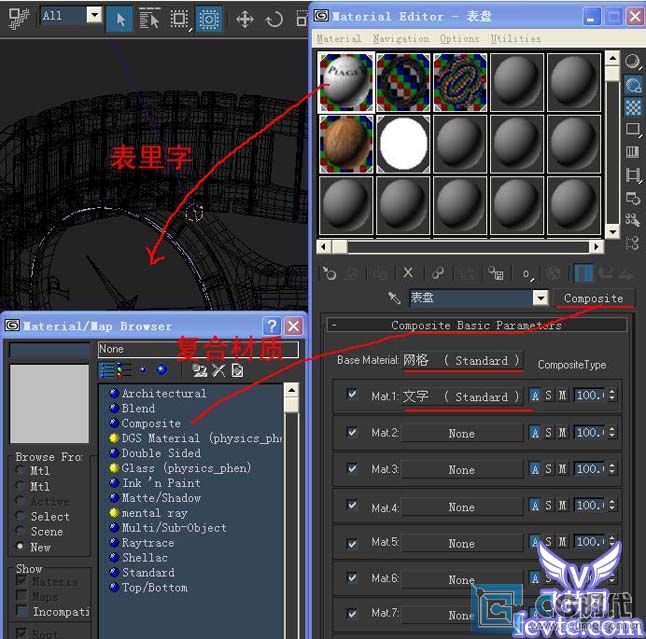Open the Material menu in Material Editor
Screen dimensions: 646x639
pos(339,39)
